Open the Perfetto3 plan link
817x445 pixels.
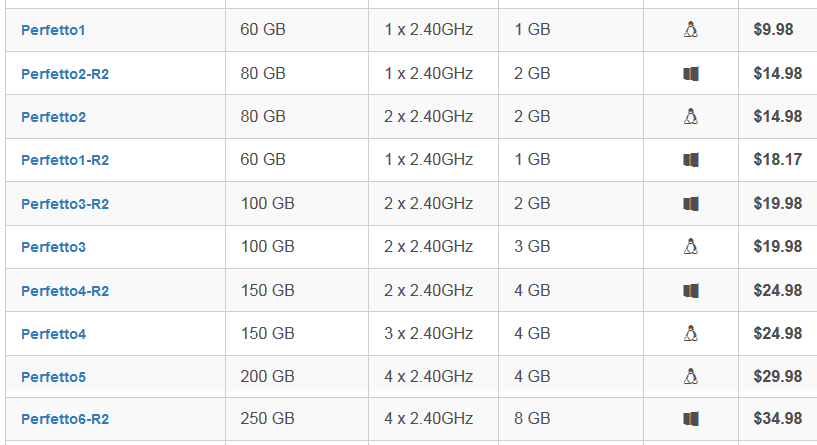[x=54, y=247]
